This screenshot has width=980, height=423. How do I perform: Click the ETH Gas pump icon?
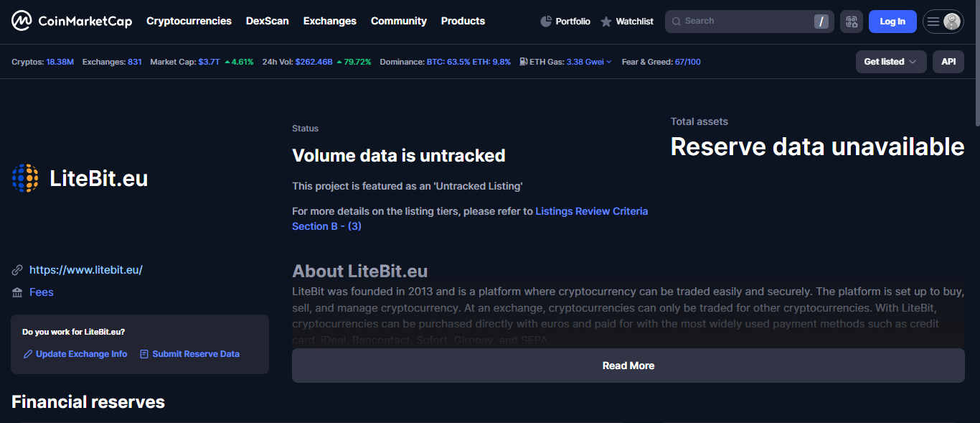(x=524, y=62)
